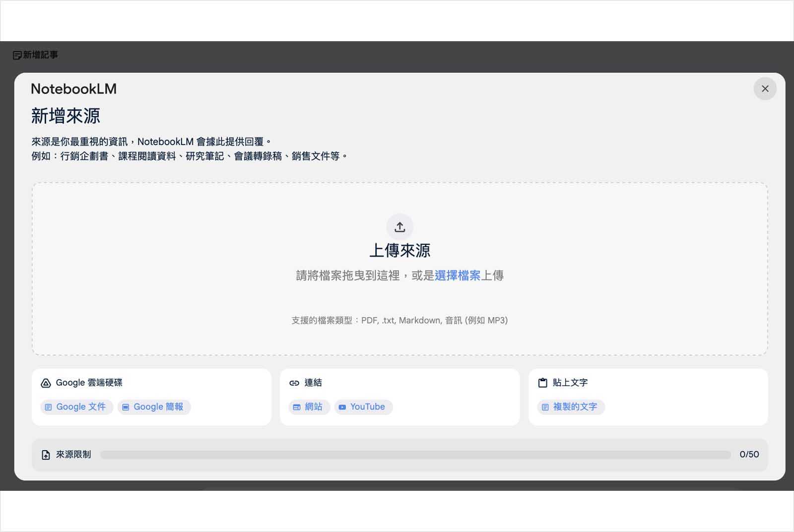The height and width of the screenshot is (532, 794).
Task: Click the NotebookLM logo text
Action: pyautogui.click(x=74, y=89)
